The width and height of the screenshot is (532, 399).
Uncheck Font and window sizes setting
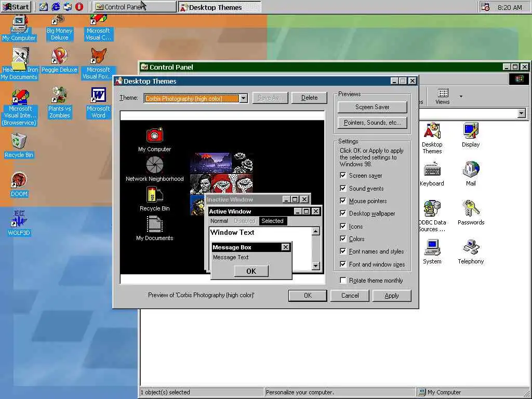pos(343,264)
